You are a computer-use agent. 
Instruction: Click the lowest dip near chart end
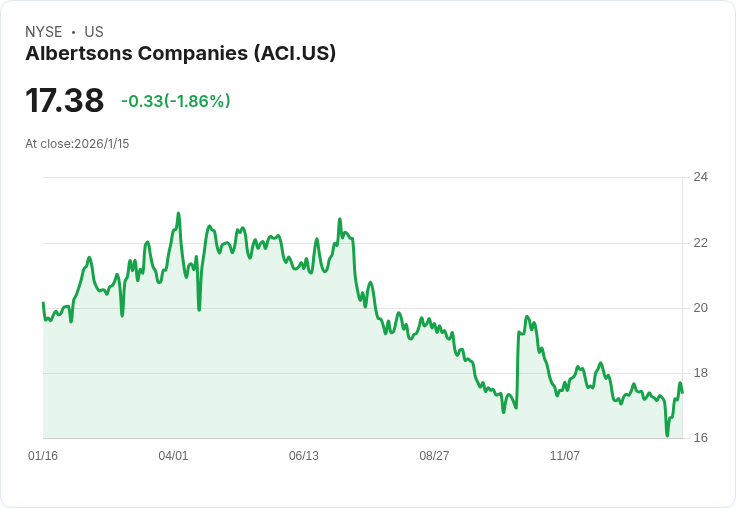pos(667,435)
